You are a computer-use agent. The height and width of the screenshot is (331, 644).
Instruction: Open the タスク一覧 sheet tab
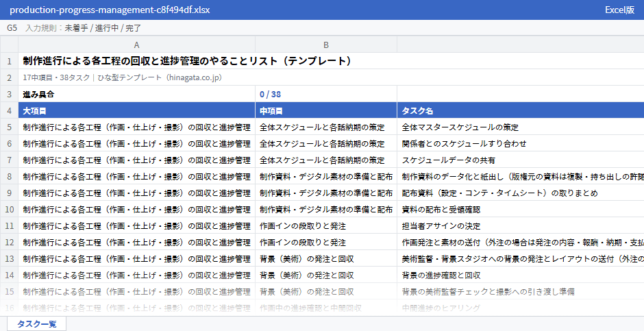coord(36,323)
